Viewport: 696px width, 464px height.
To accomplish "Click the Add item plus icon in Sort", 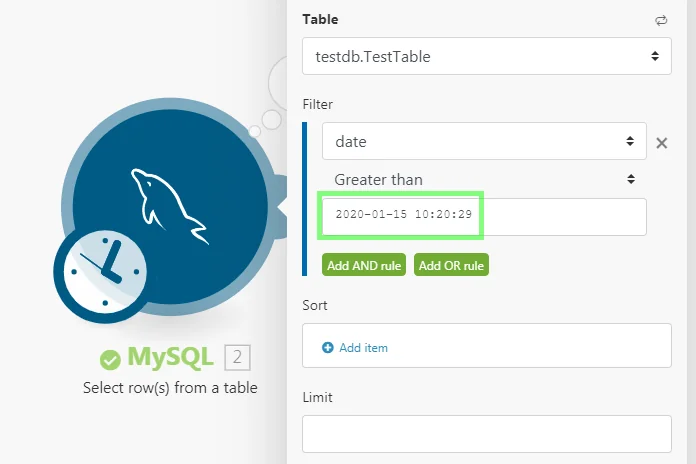I will pos(328,348).
